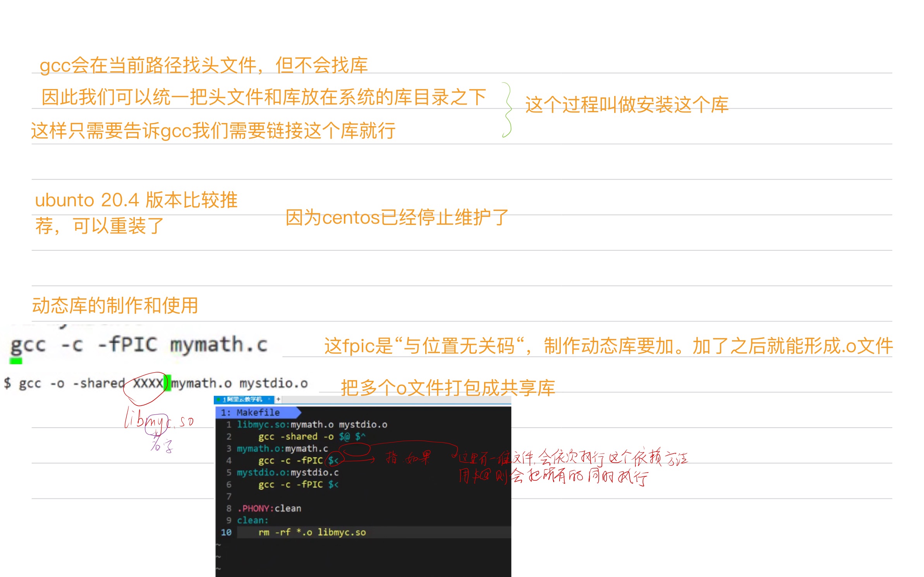Screen dimensions: 924x577
Task: Click the gcc -shared -o line in Makefile
Action: [x=312, y=437]
